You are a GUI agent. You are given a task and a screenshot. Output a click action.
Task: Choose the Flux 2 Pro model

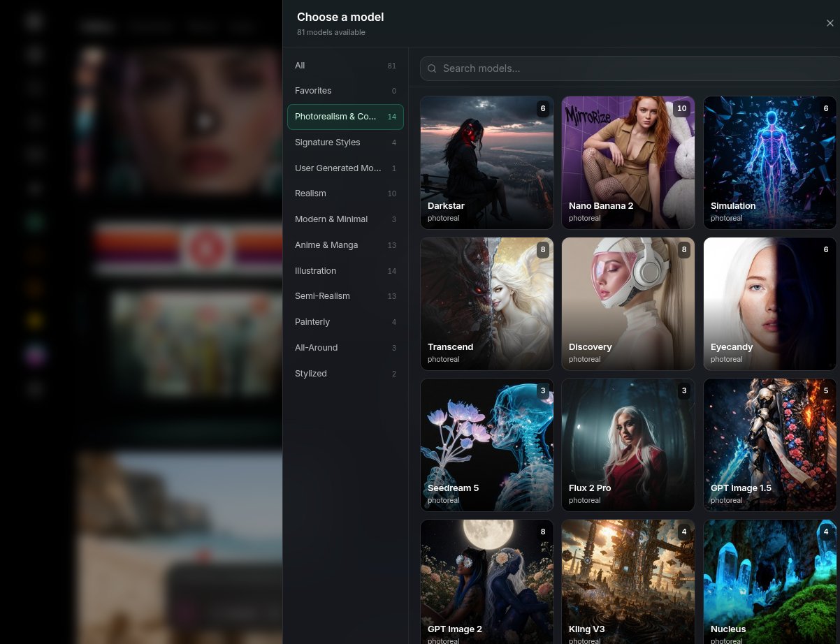tap(628, 445)
